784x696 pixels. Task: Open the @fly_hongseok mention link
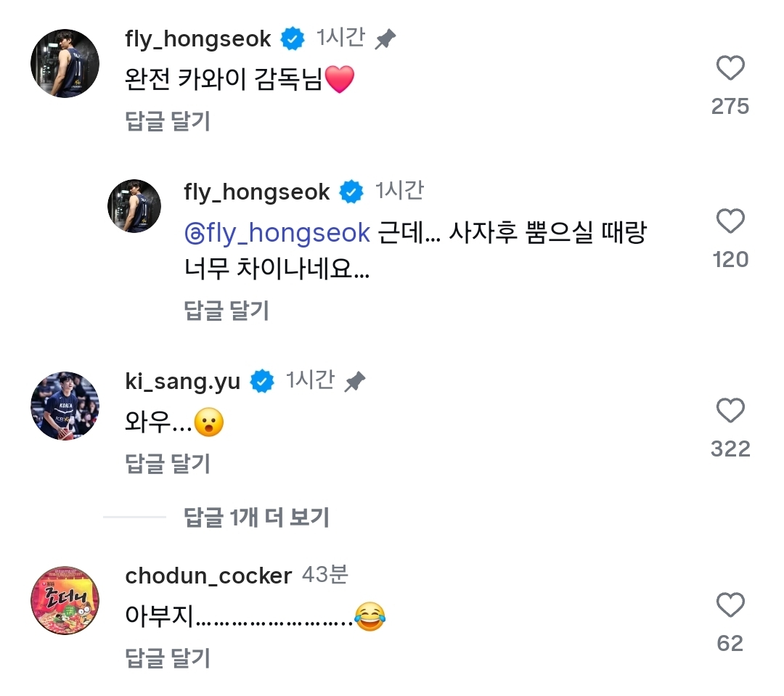[277, 233]
